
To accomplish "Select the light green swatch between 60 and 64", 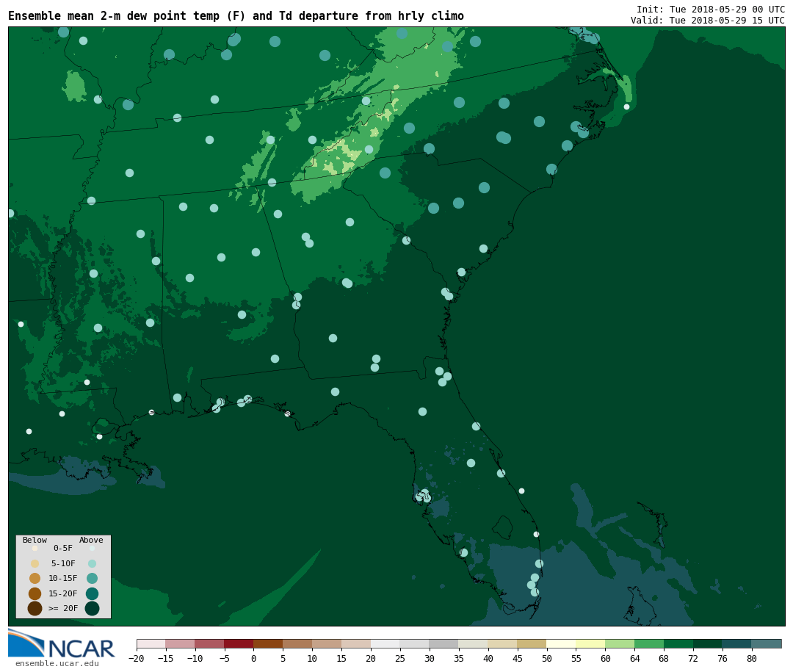I will (620, 644).
